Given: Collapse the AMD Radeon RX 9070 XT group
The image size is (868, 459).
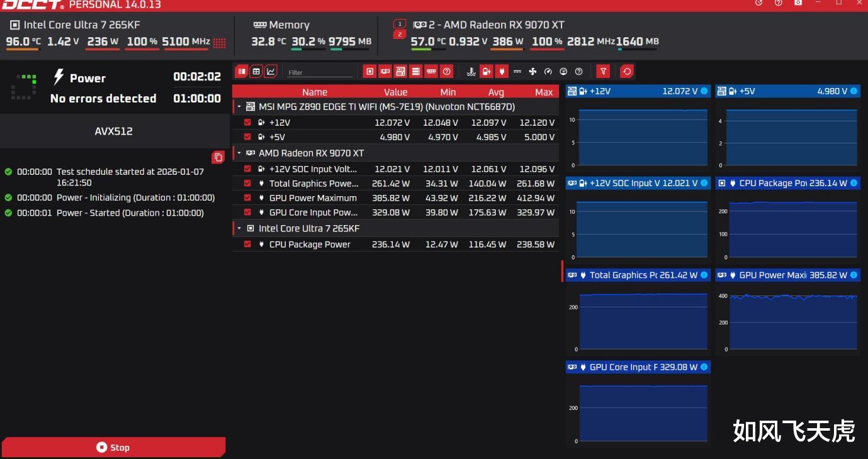Looking at the screenshot, I should coord(239,153).
